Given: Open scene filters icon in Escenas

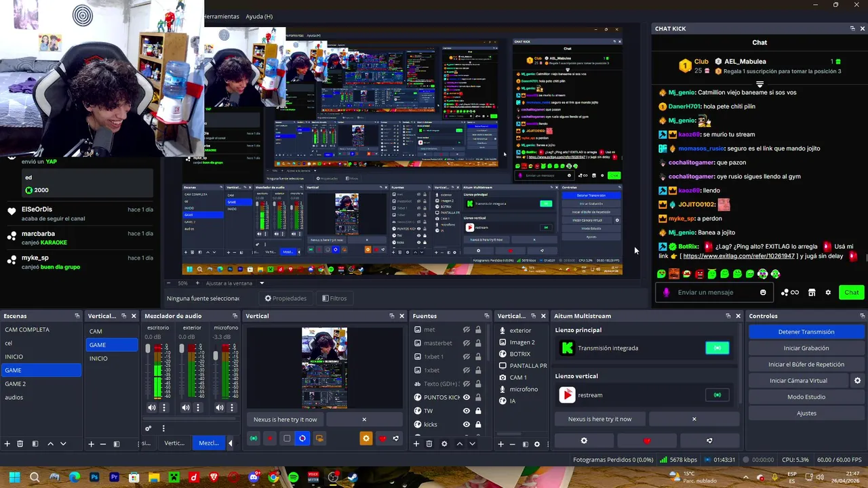Looking at the screenshot, I should 35,444.
